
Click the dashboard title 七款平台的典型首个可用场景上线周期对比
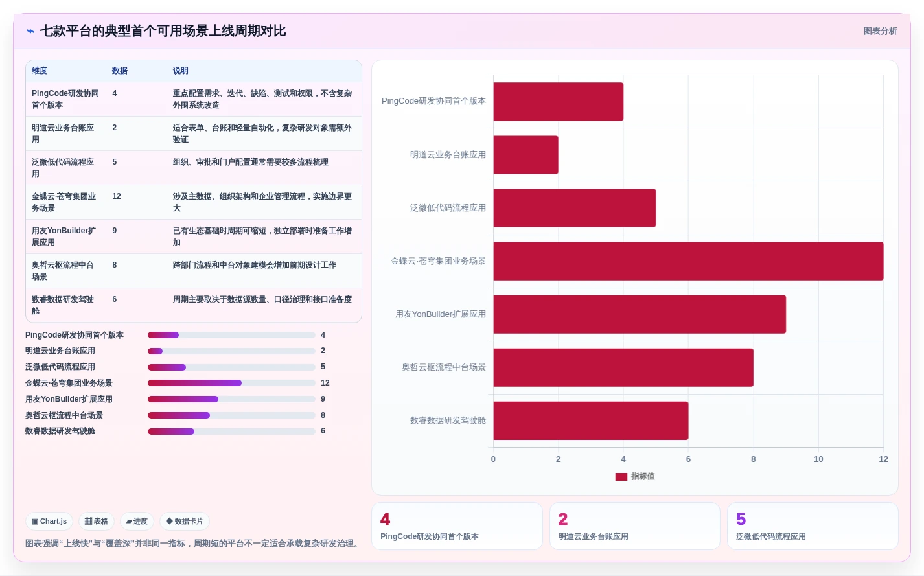click(x=163, y=31)
